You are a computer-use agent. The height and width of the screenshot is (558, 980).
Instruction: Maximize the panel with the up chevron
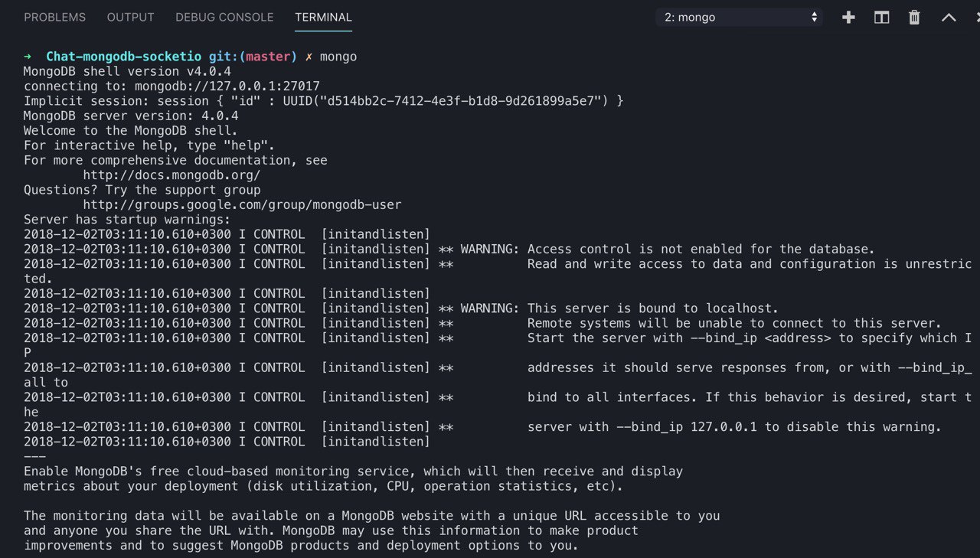949,18
